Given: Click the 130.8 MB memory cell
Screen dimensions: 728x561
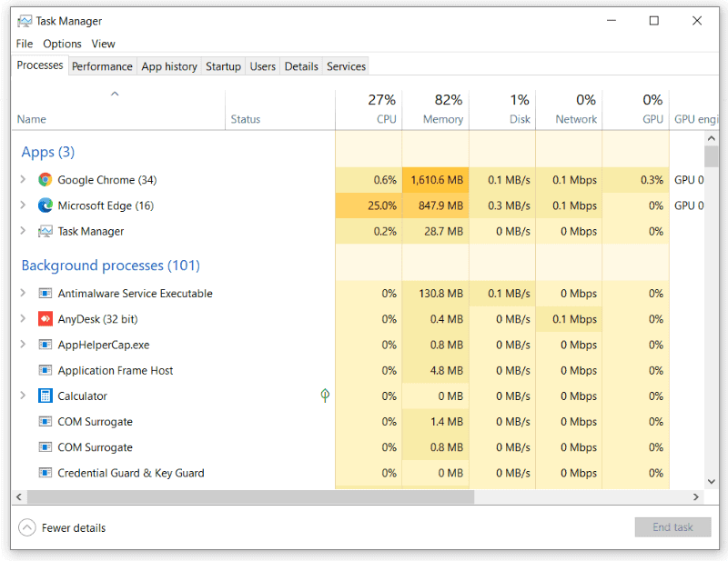Looking at the screenshot, I should [x=436, y=294].
